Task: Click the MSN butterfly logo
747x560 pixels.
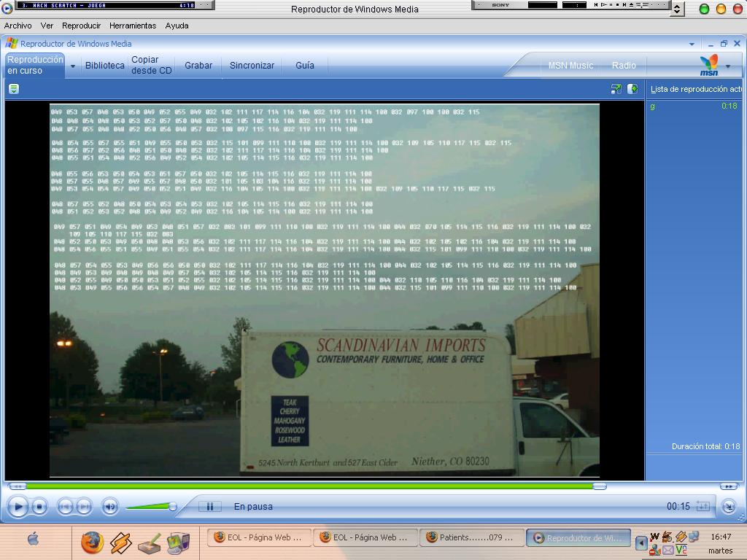Action: (x=709, y=65)
